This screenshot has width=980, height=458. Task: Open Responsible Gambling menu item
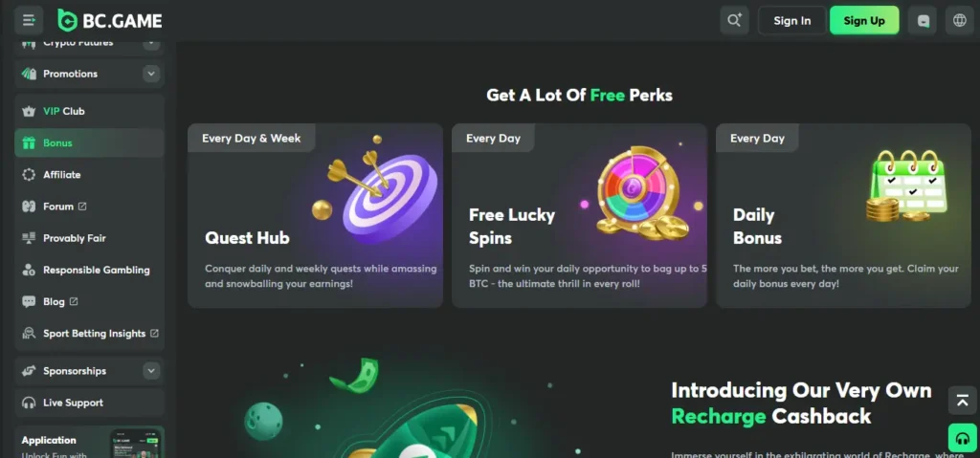pos(89,270)
